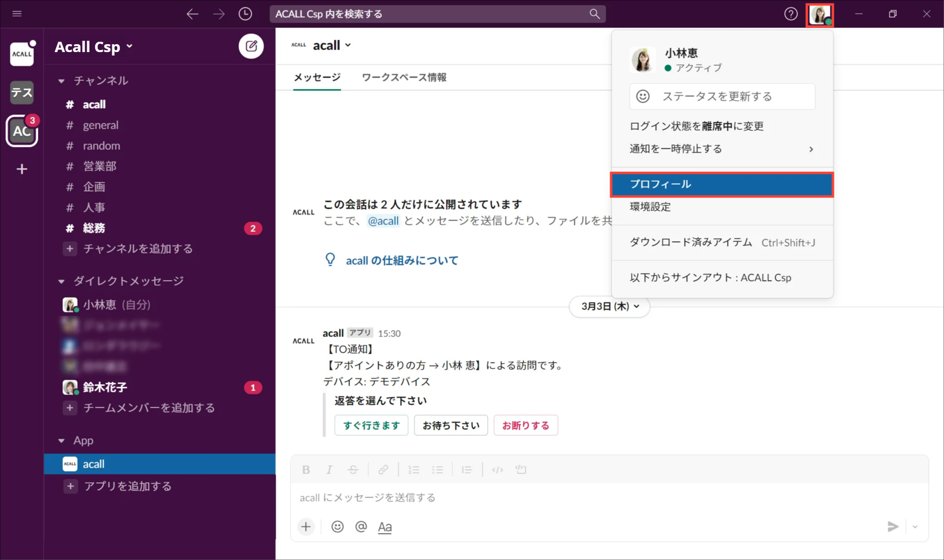
Task: Open the 3月3日 (木) date dropdown
Action: pos(610,306)
